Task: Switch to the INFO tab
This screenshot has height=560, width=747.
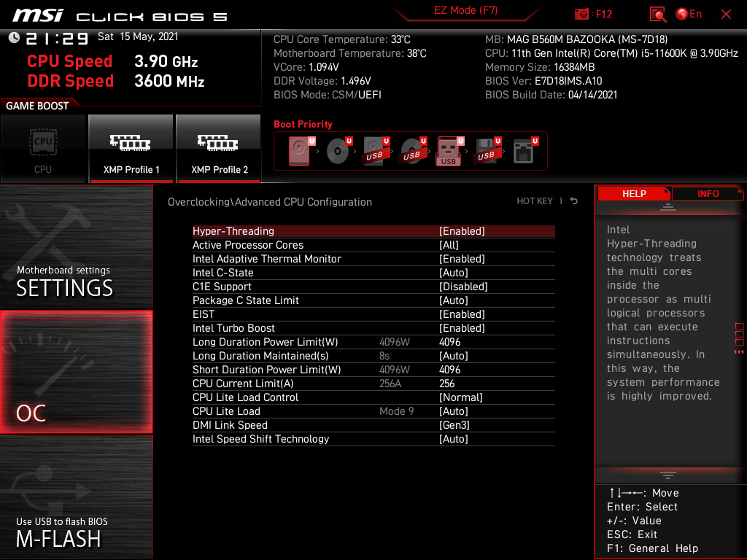Action: pyautogui.click(x=708, y=194)
